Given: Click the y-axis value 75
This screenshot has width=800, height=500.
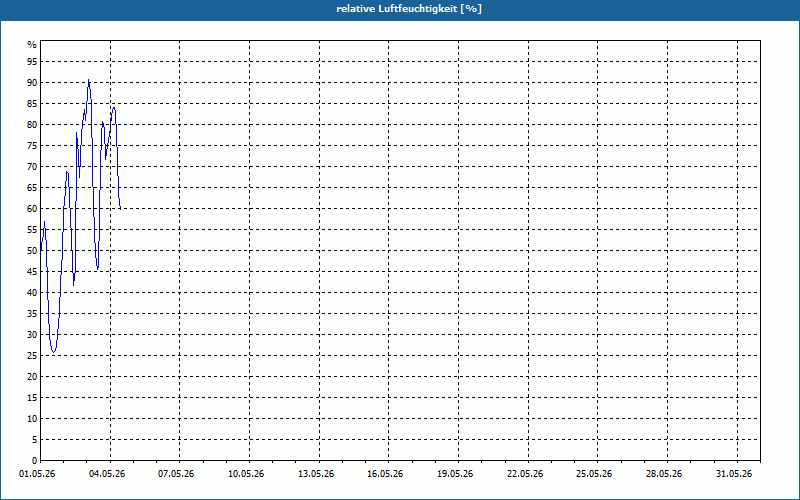Looking at the screenshot, I should tap(32, 145).
